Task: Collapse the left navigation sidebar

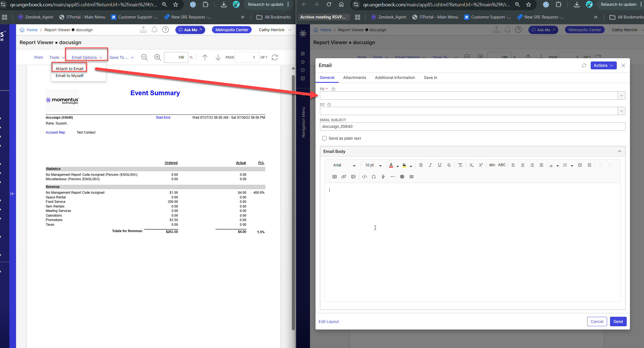Action: pyautogui.click(x=13, y=194)
